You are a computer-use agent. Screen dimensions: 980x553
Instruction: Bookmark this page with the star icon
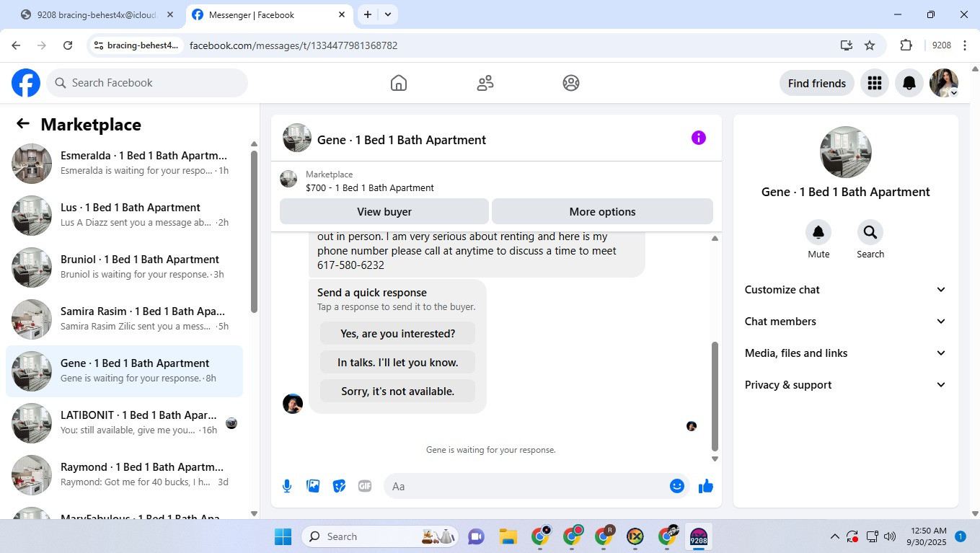(870, 45)
